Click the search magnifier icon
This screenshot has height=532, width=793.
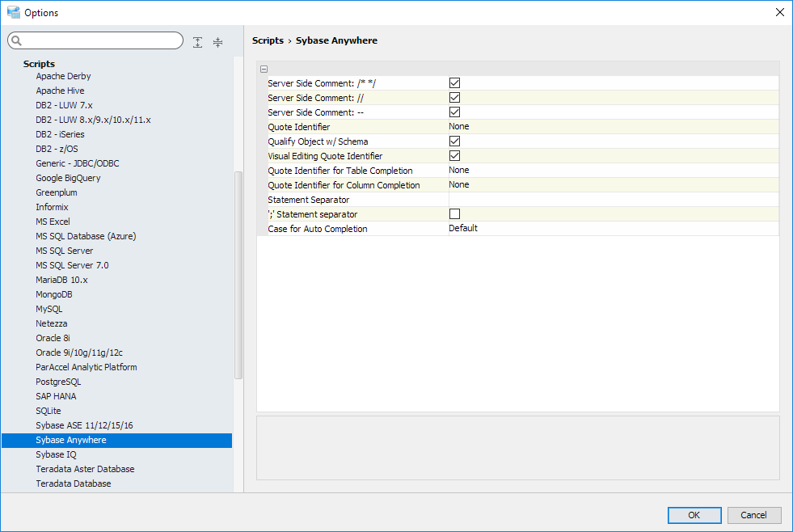pos(16,41)
